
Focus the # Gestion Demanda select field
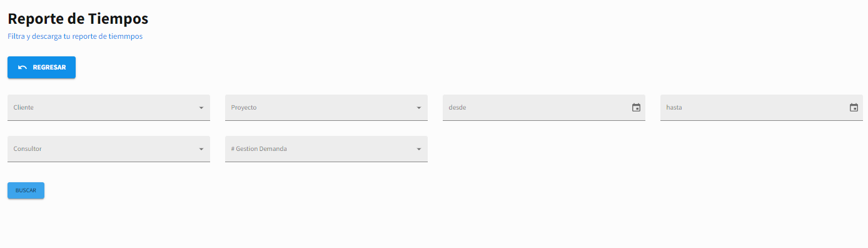326,149
